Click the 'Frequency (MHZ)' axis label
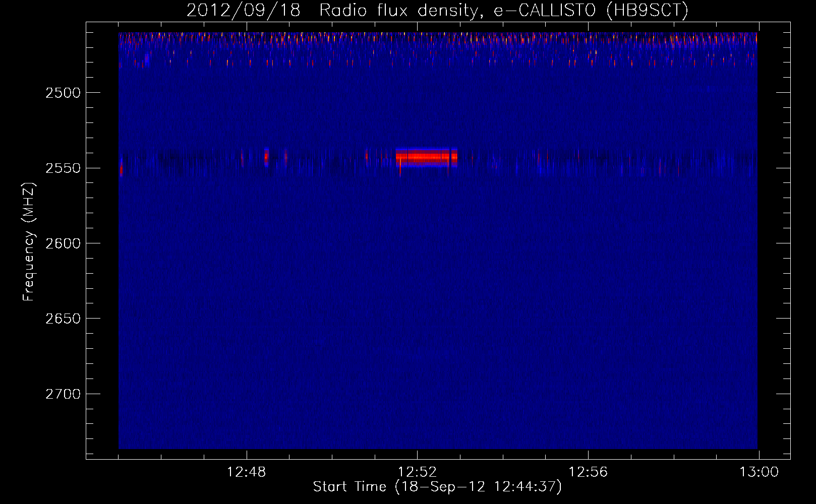This screenshot has height=504, width=816. (x=29, y=242)
